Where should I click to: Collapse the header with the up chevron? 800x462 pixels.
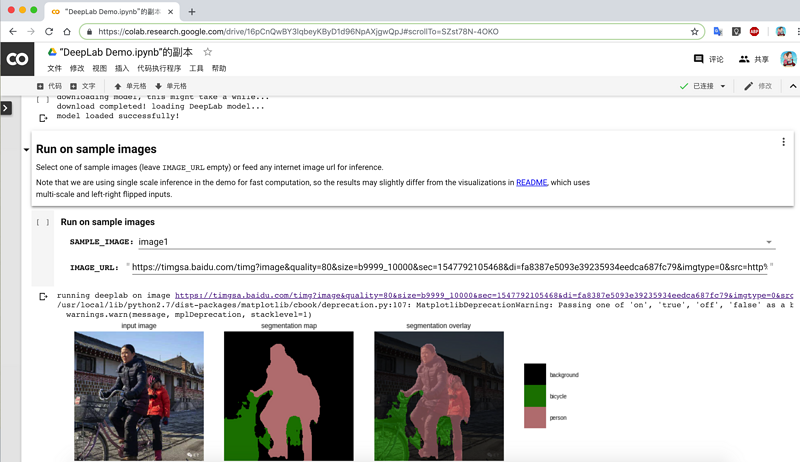(792, 86)
